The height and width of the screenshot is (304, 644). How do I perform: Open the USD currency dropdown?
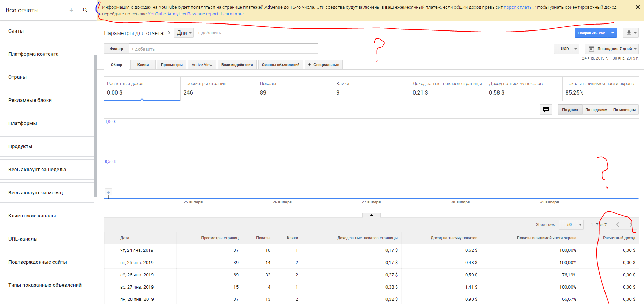[x=567, y=49]
